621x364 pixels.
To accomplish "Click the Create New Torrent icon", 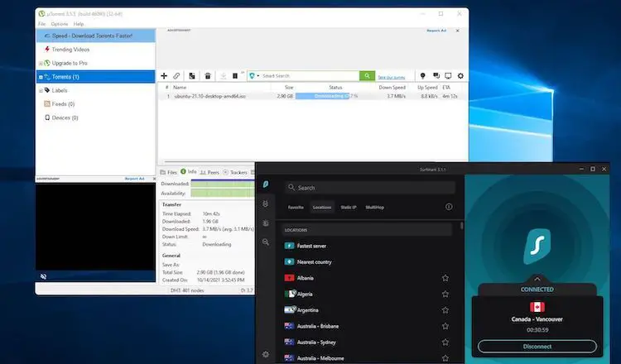I will click(192, 75).
